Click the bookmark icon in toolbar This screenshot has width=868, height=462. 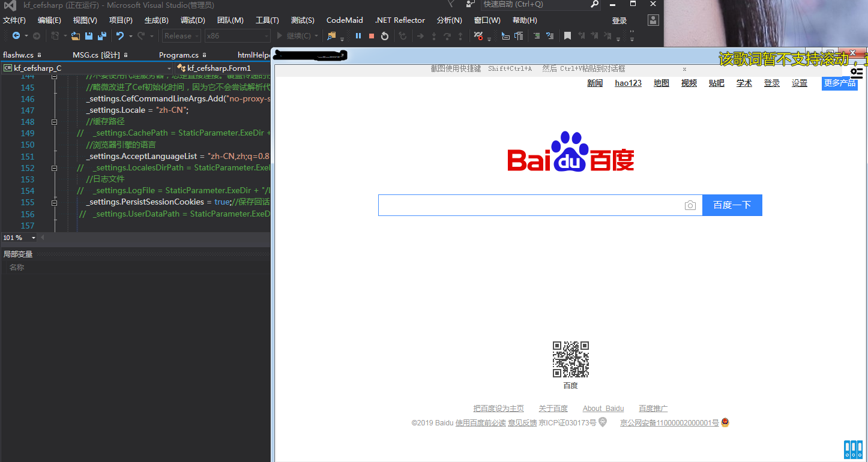567,36
